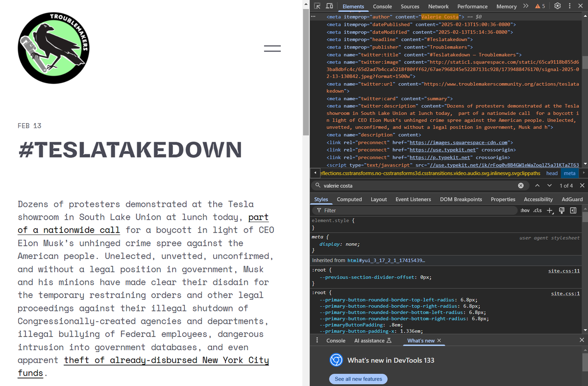Switch to the Elements tab
This screenshot has width=588, height=386.
(353, 6)
